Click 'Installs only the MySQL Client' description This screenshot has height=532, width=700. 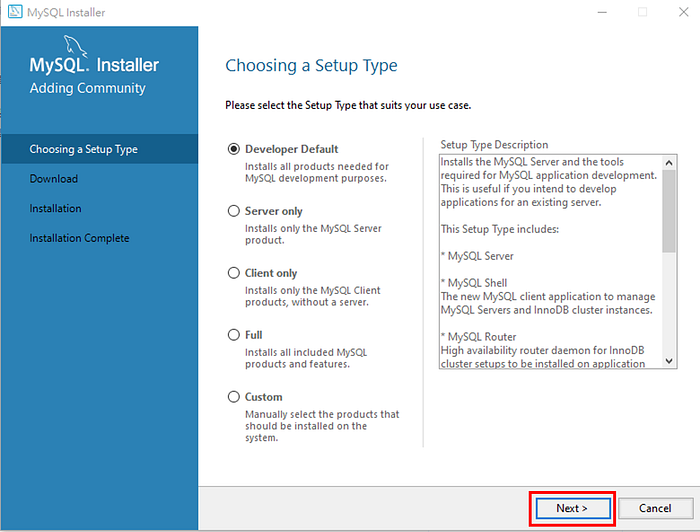point(313,296)
